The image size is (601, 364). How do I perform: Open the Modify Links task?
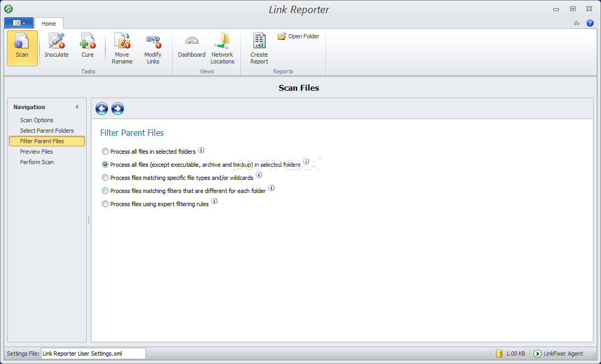coord(153,48)
